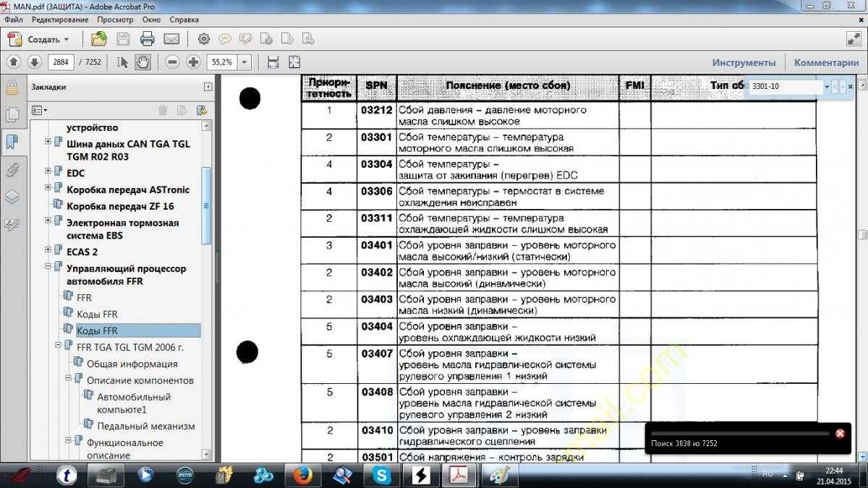Expand the ECAS 2 bookmark

click(48, 249)
